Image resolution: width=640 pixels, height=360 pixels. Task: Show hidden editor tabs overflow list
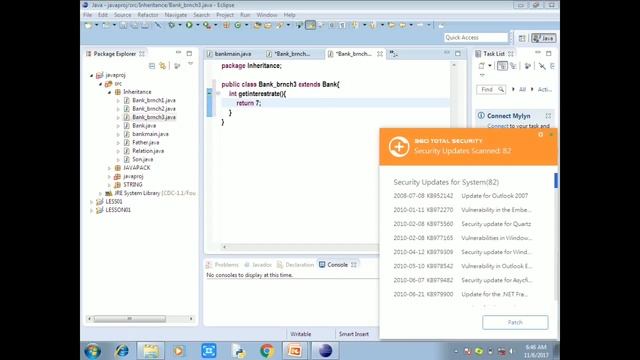(x=393, y=54)
